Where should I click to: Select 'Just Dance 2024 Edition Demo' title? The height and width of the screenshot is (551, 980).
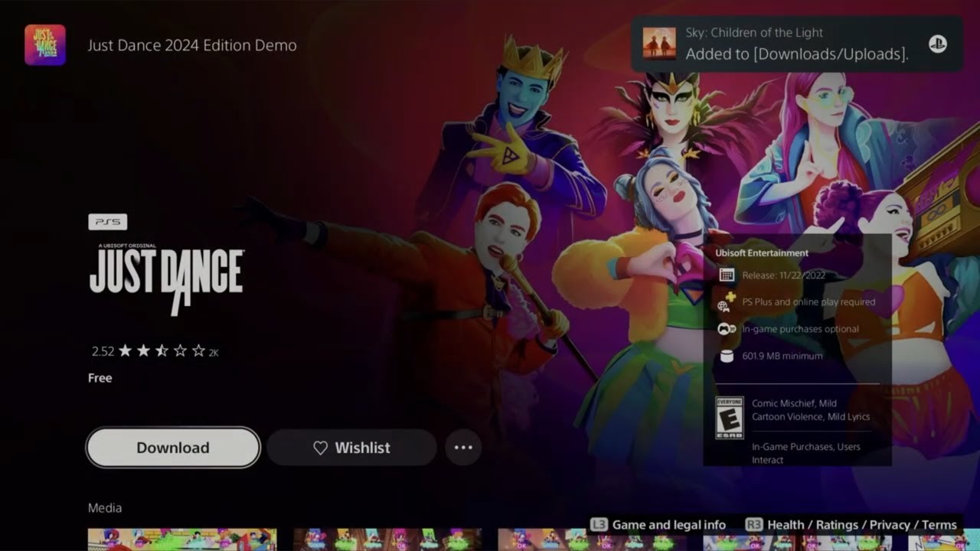[x=192, y=45]
